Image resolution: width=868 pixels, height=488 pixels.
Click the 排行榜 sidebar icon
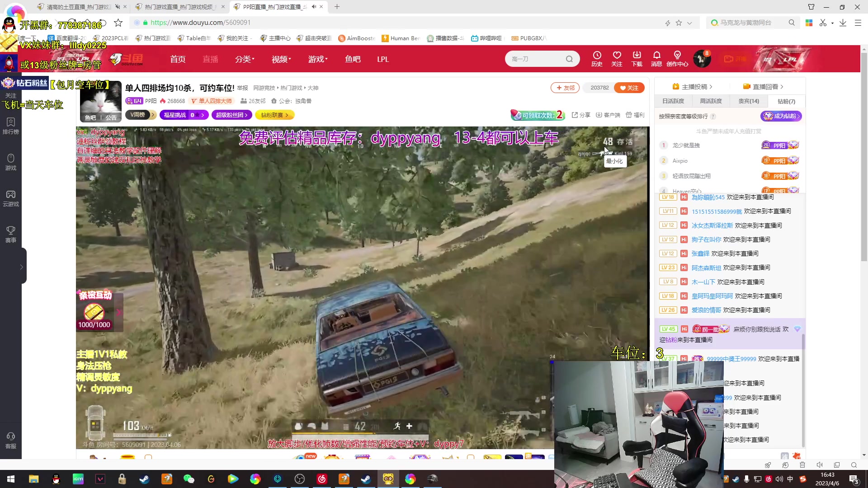(x=11, y=126)
